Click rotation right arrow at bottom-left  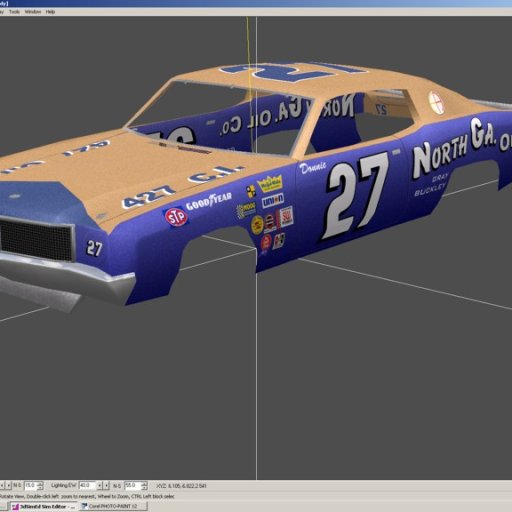coord(9,486)
